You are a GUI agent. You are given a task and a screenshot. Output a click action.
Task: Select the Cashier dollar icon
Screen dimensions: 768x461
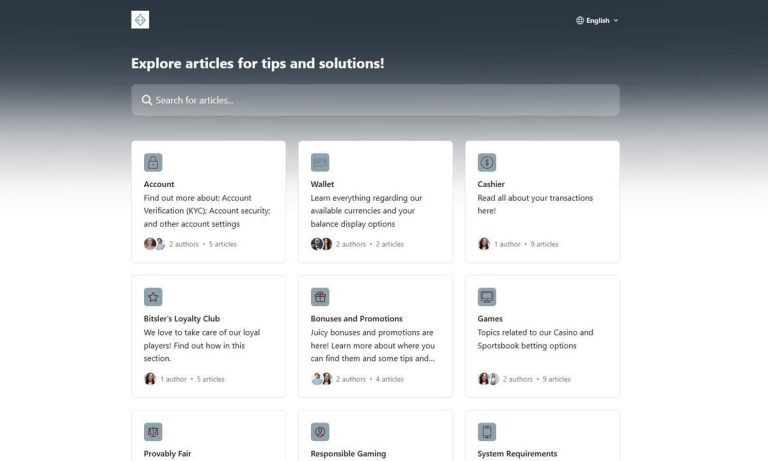(487, 162)
